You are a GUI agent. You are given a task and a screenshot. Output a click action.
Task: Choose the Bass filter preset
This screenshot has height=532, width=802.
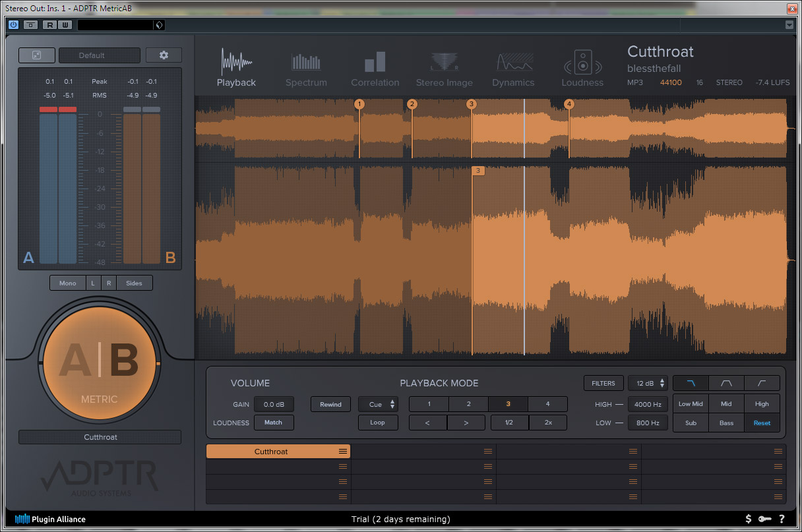point(726,423)
